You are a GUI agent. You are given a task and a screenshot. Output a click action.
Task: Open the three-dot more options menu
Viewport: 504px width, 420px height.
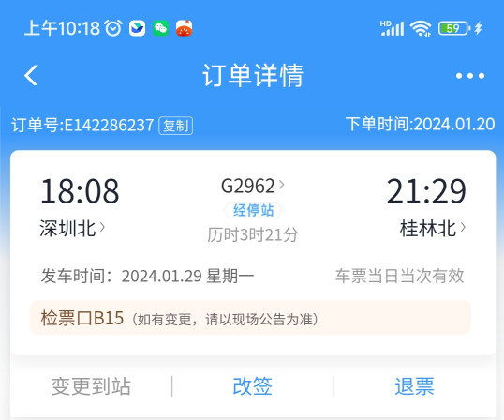tap(470, 76)
